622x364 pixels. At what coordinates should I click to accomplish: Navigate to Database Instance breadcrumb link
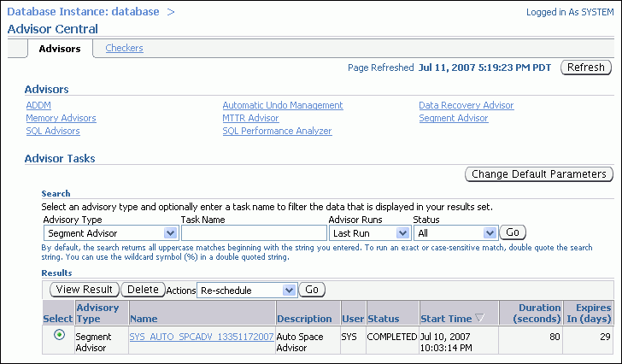pyautogui.click(x=83, y=12)
